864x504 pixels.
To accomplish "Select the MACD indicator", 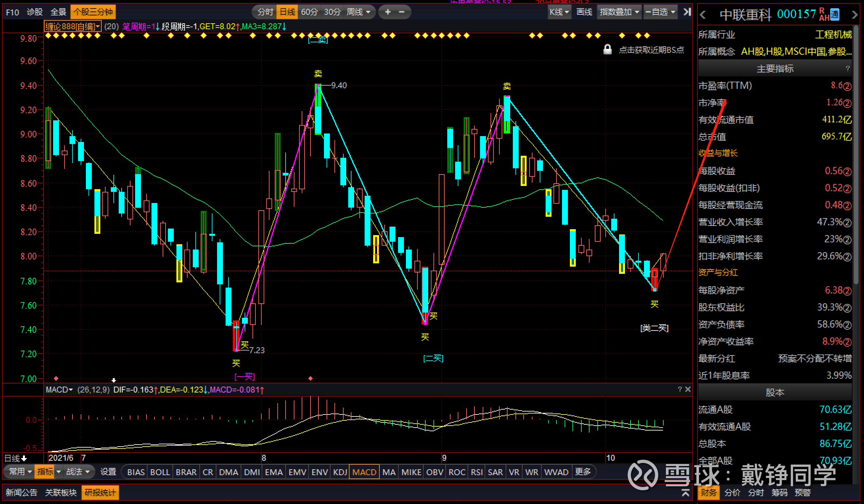I will point(364,472).
